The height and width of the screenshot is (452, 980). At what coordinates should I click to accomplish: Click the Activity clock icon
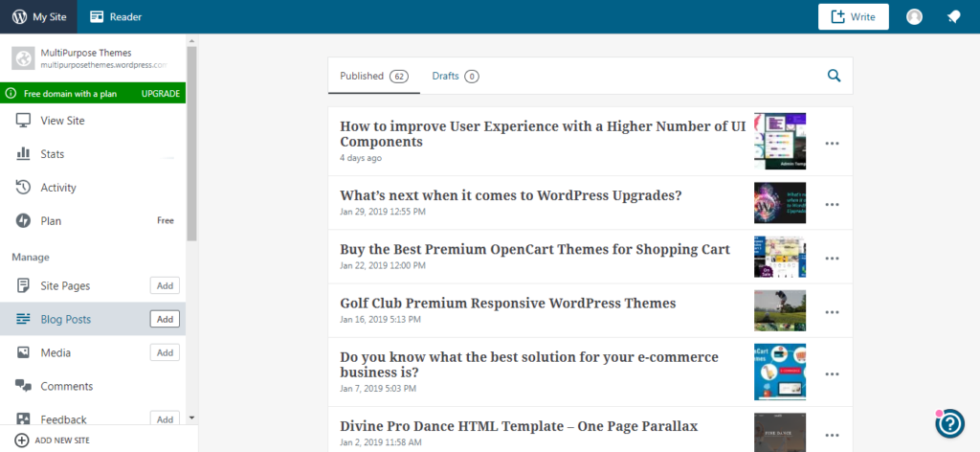click(23, 187)
